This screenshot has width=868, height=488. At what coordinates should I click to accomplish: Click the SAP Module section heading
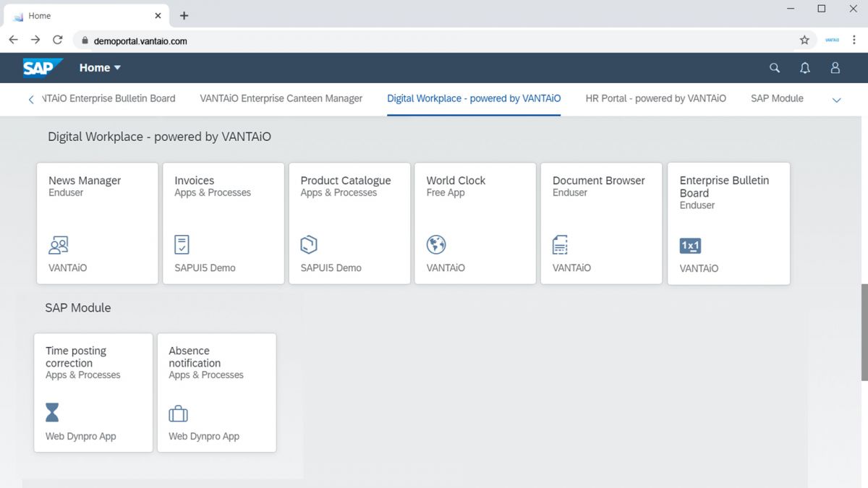coord(78,307)
